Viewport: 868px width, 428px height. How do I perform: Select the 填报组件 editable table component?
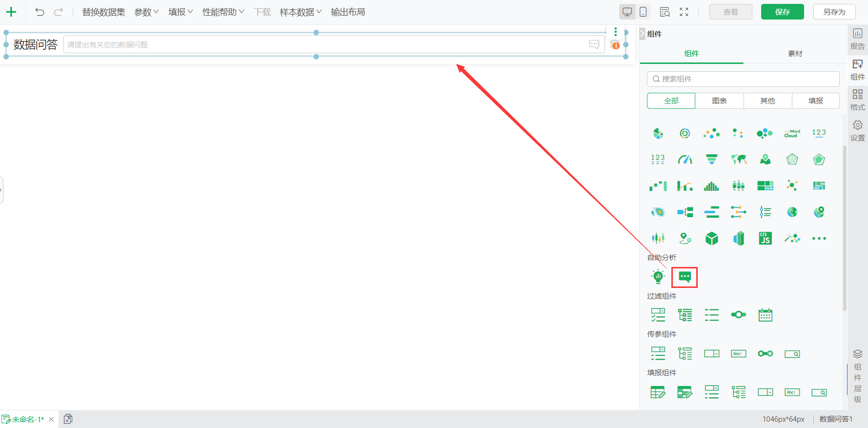(658, 392)
